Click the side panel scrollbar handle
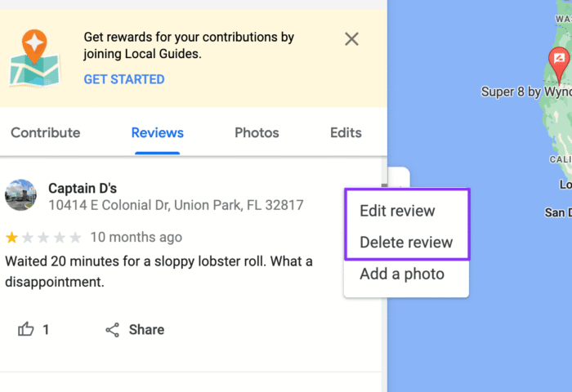Viewport: 572px width, 392px height. point(385,185)
